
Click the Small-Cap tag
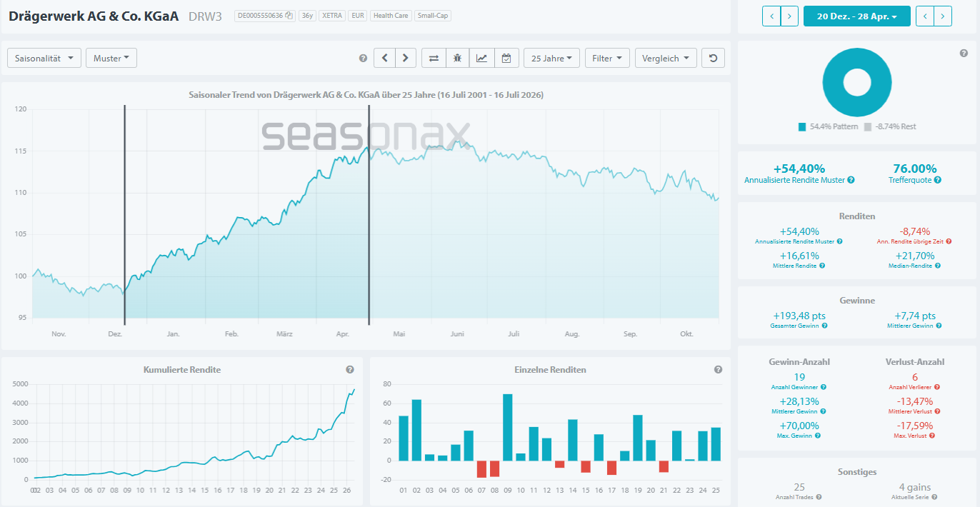pyautogui.click(x=432, y=16)
